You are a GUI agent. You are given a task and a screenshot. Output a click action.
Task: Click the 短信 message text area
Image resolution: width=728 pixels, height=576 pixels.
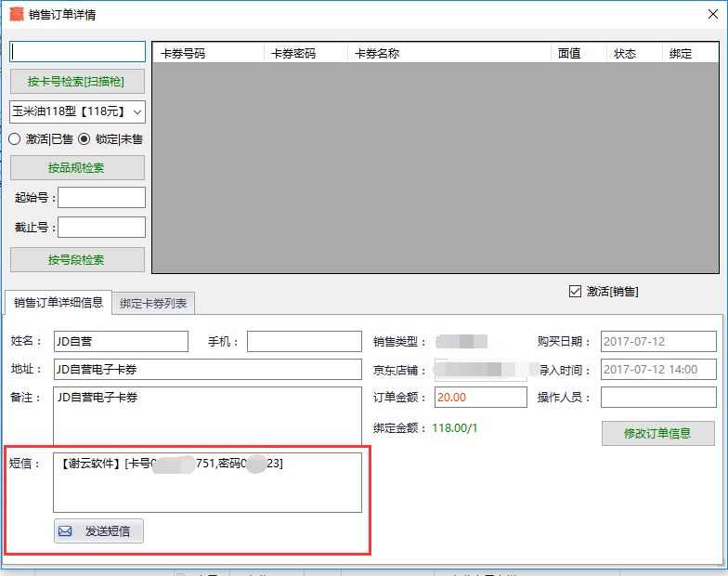point(208,483)
